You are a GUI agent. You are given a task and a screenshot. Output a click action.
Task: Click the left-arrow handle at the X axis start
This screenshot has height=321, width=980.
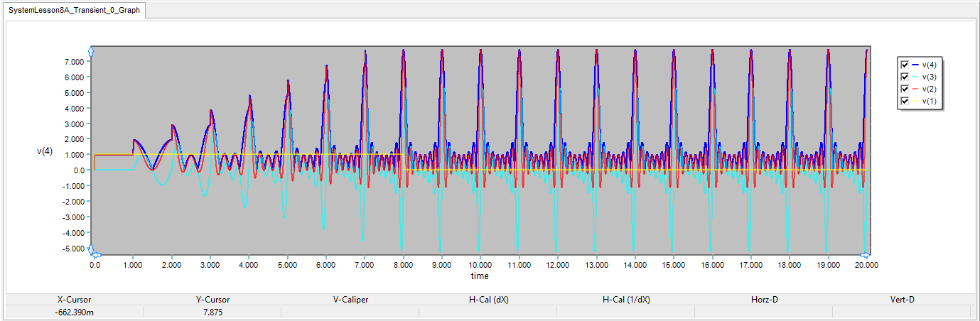[x=97, y=254]
